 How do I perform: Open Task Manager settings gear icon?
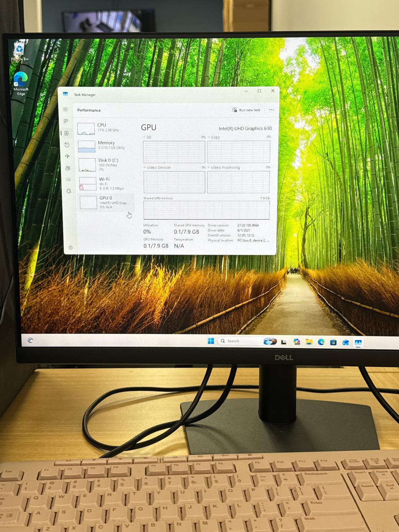[71, 247]
